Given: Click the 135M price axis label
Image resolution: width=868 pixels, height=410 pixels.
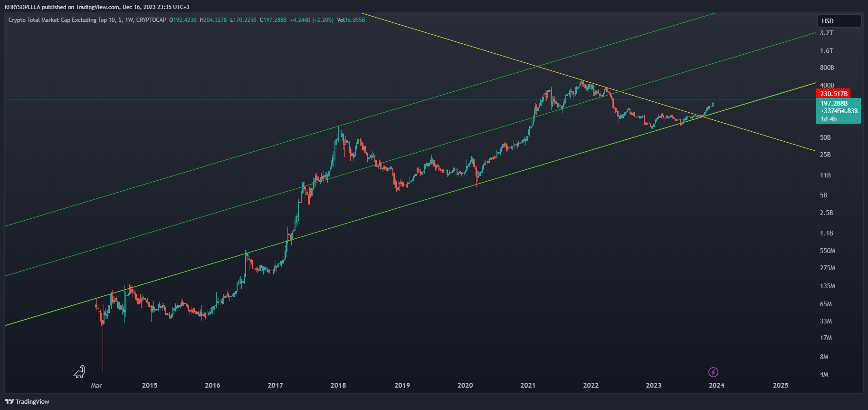Looking at the screenshot, I should click(x=827, y=286).
